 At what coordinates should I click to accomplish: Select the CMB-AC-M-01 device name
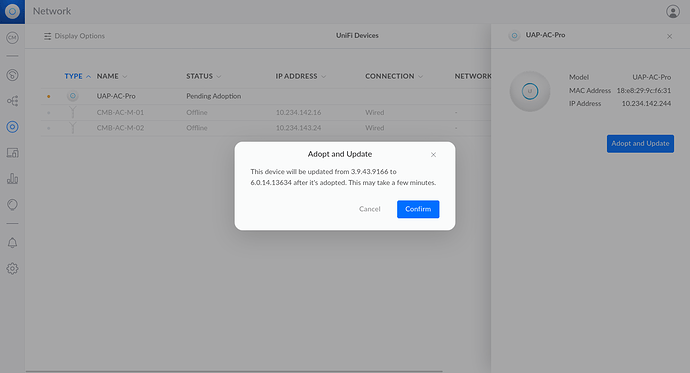tap(120, 113)
